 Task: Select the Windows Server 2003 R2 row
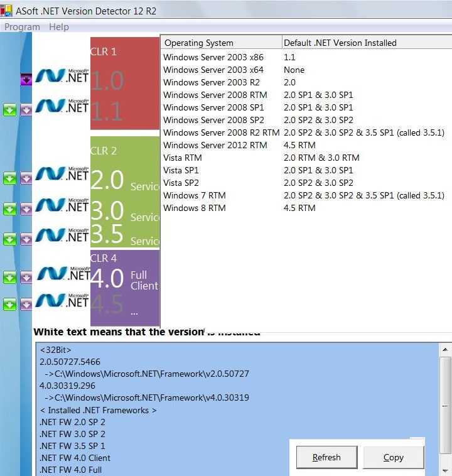pyautogui.click(x=306, y=82)
